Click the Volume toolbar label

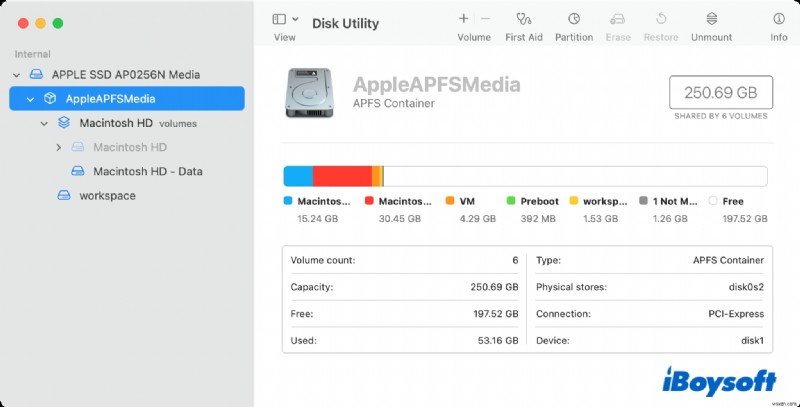click(x=474, y=37)
